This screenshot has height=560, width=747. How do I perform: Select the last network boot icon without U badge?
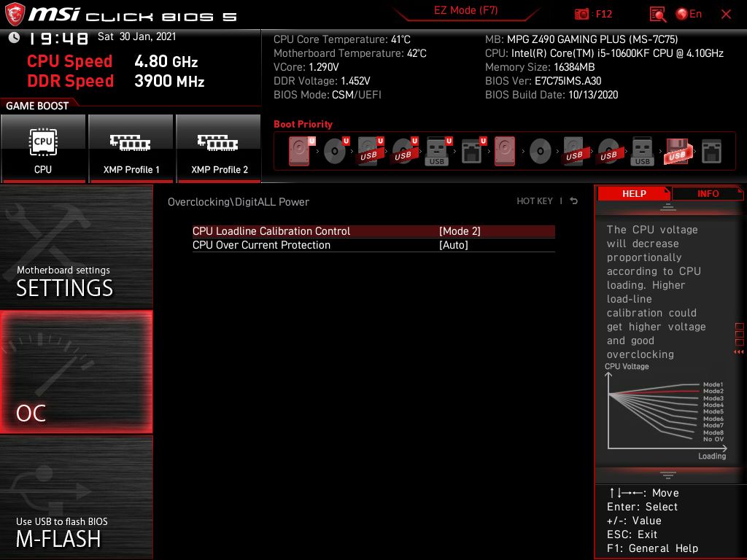pyautogui.click(x=712, y=151)
